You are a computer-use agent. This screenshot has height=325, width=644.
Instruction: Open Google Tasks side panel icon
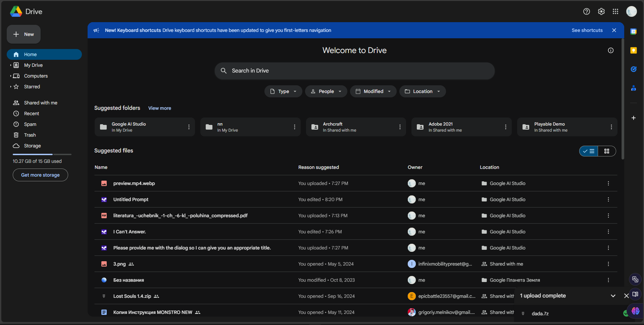coord(633,69)
